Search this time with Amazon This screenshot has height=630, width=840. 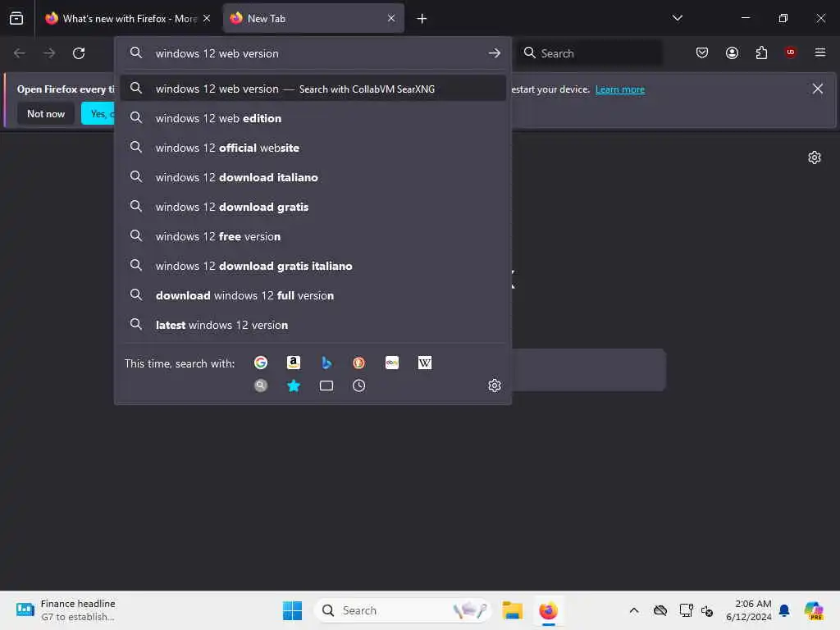293,363
